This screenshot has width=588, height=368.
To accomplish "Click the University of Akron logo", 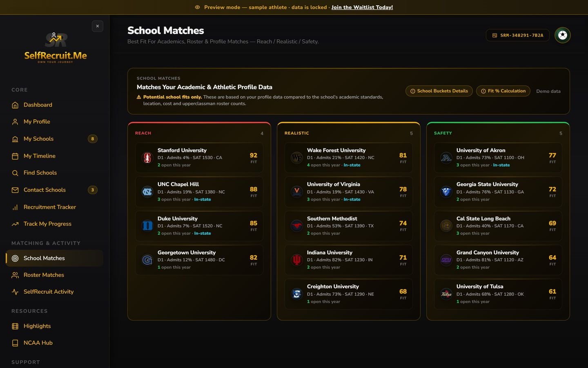I will coord(446,157).
